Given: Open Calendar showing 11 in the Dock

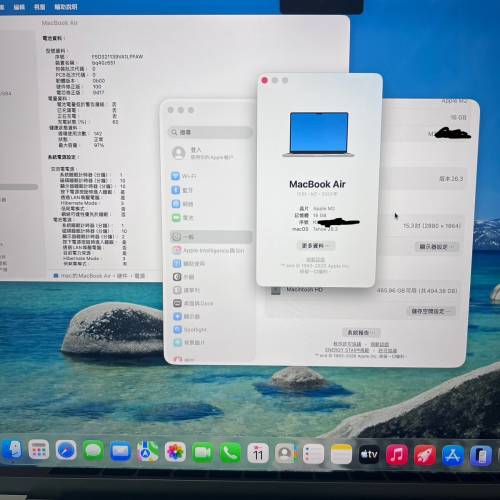Looking at the screenshot, I should (258, 453).
